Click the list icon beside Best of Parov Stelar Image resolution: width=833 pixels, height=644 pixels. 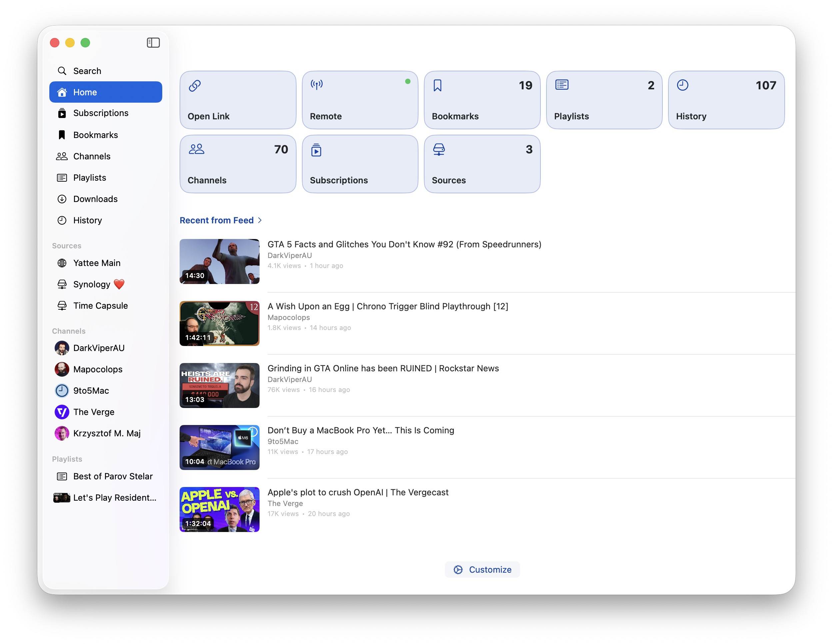(62, 476)
